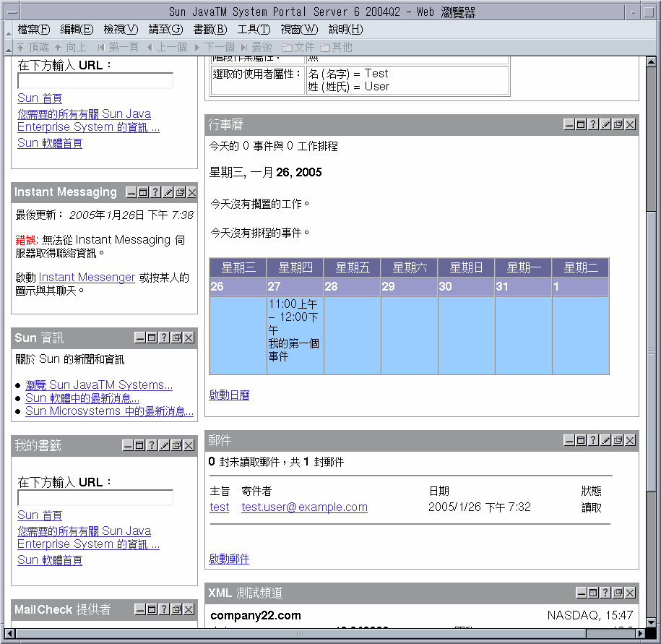This screenshot has width=661, height=644.
Task: Open the 啟動日曆 link
Action: [x=229, y=395]
